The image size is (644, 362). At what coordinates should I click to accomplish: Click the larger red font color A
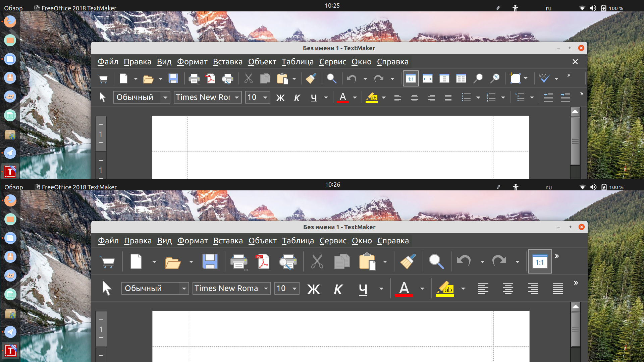click(x=404, y=289)
